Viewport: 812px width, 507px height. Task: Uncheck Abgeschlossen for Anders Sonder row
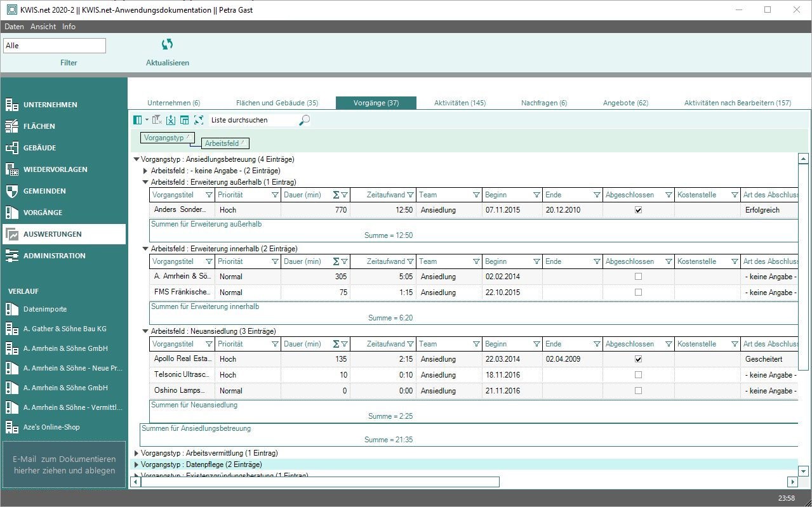(638, 210)
